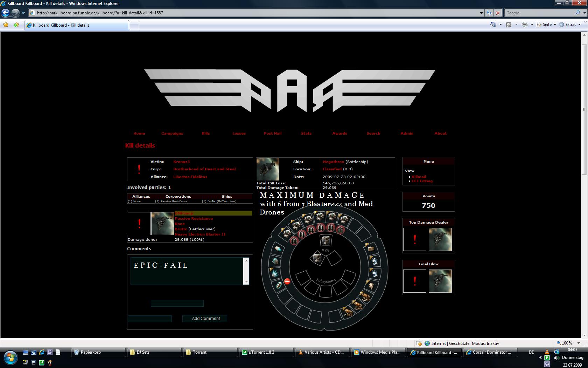Click the Brutix ship image in involved party
The height and width of the screenshot is (368, 588).
tap(162, 224)
